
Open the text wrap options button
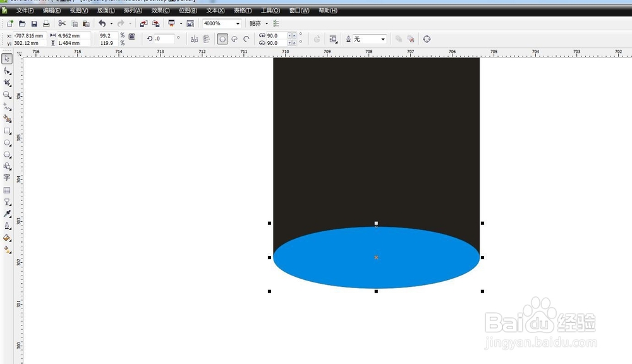[333, 39]
